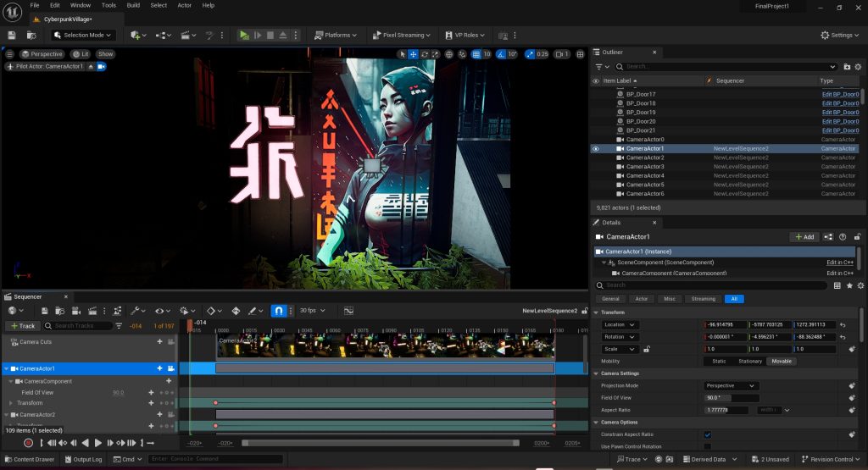The height and width of the screenshot is (470, 868).
Task: Save the current level with the floppy icon
Action: click(x=11, y=35)
